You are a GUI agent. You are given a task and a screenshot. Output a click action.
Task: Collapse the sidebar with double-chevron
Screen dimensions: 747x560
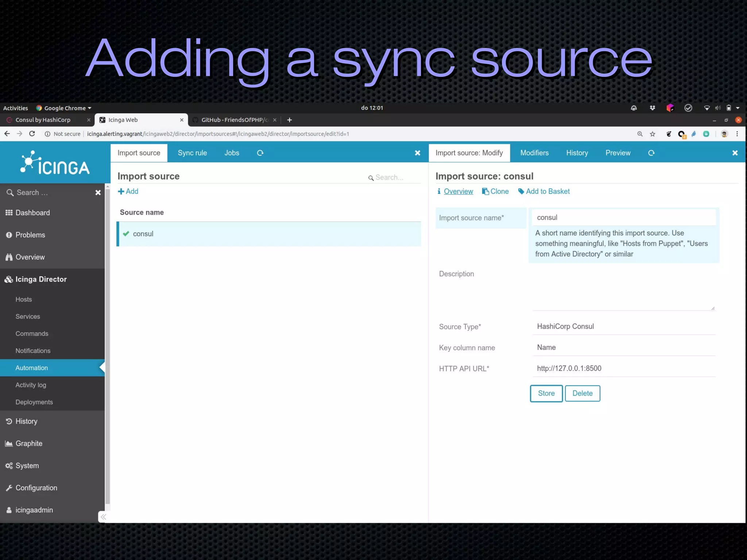[x=103, y=517]
